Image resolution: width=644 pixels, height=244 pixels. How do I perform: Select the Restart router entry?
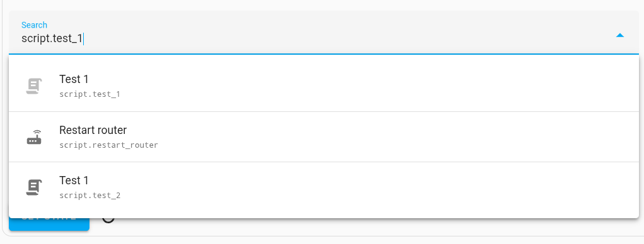[x=324, y=137]
